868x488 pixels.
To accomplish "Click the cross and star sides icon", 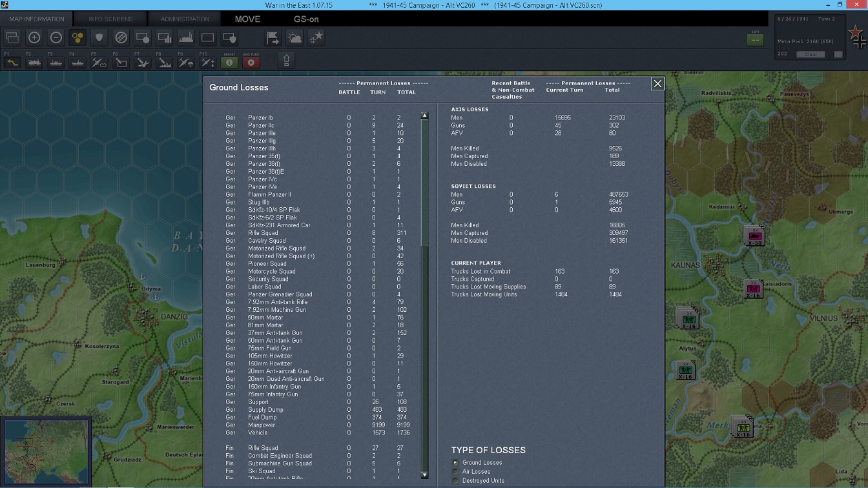I will (316, 38).
